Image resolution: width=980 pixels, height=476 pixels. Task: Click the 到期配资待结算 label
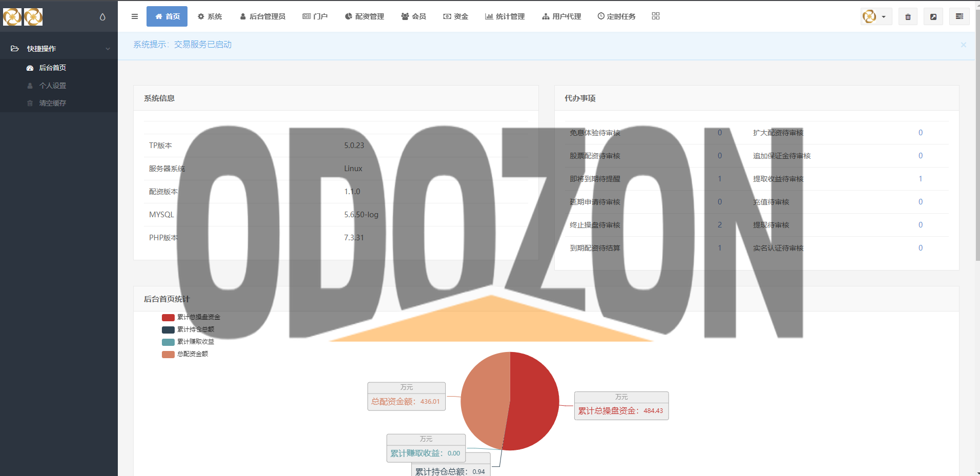(595, 248)
